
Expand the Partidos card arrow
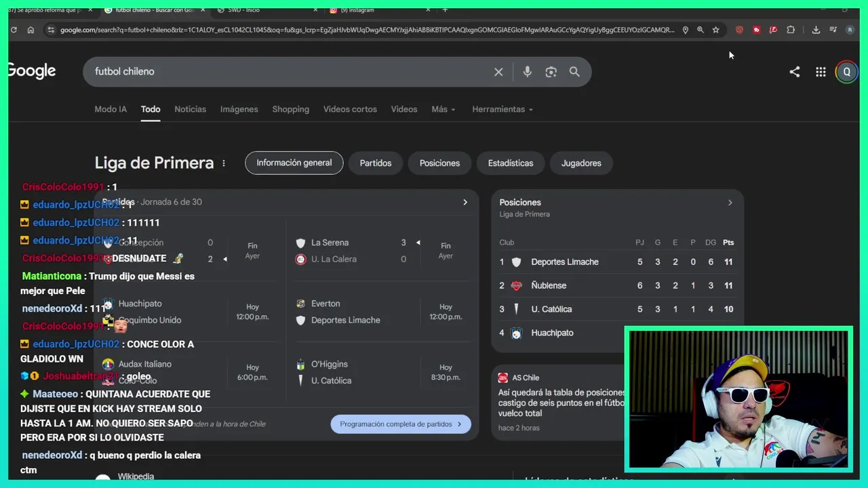465,202
